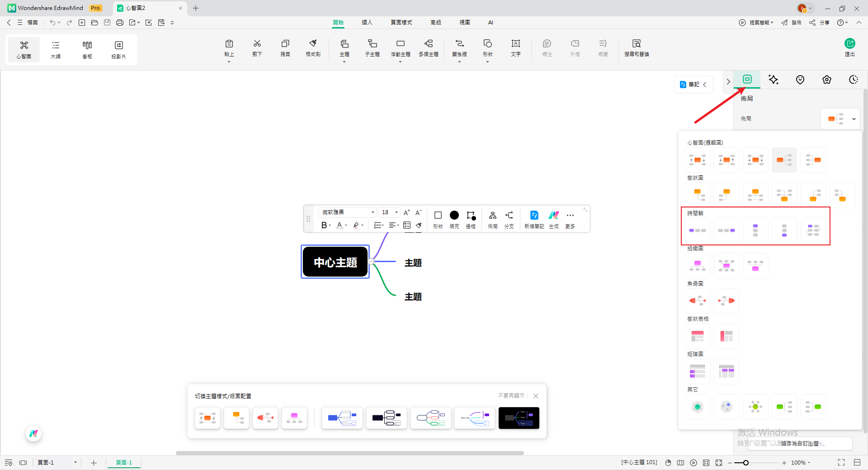This screenshot has width=868, height=470.
Task: Click the black fill (填充) color circle
Action: (454, 216)
